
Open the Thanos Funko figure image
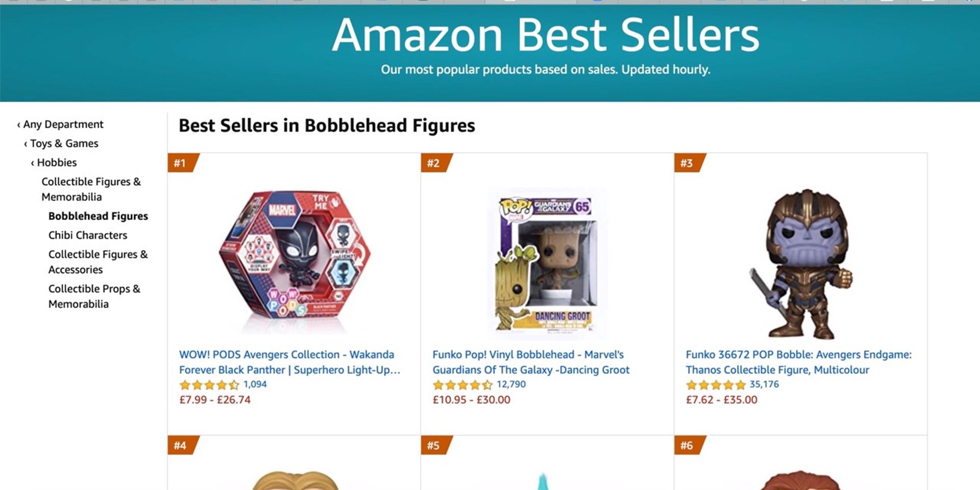click(800, 263)
